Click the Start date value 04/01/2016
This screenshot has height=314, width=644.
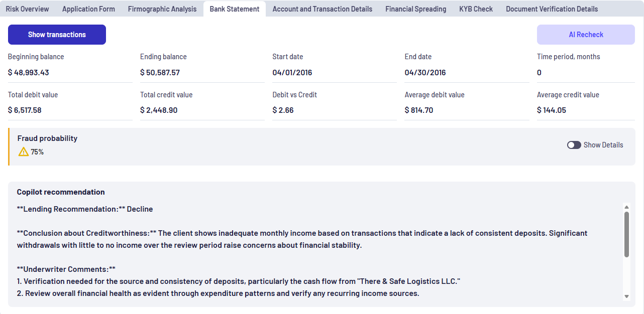(x=292, y=73)
